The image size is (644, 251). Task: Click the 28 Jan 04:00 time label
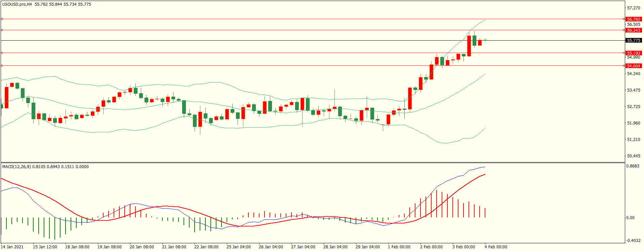click(335, 247)
